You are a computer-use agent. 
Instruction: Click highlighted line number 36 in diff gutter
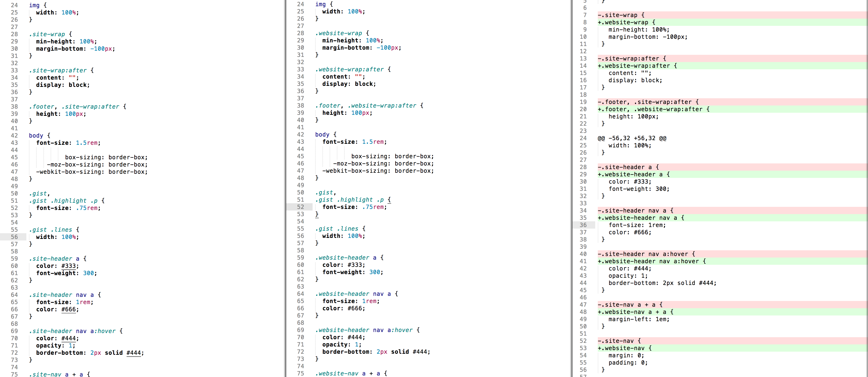pyautogui.click(x=583, y=225)
